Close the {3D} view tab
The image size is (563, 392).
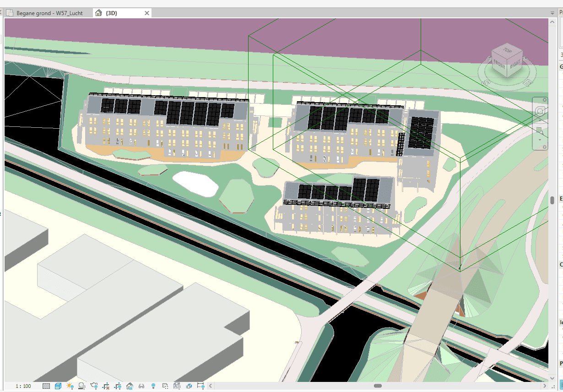(x=147, y=13)
